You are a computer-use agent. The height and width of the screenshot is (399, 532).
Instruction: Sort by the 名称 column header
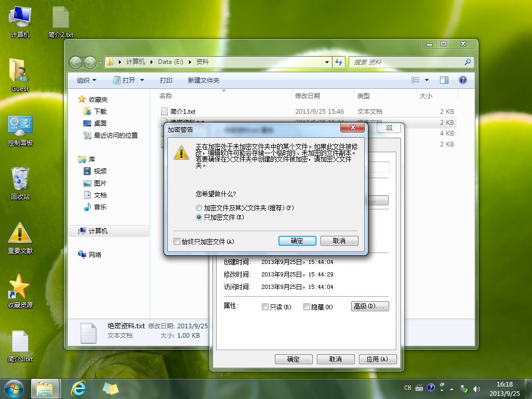click(224, 96)
